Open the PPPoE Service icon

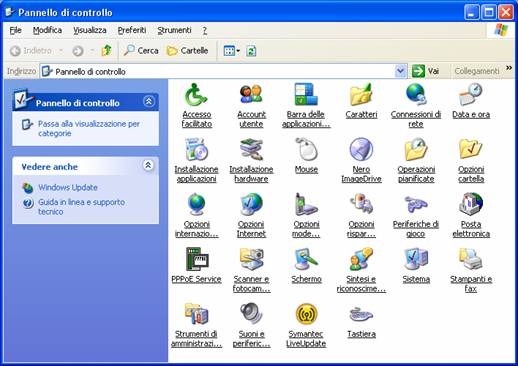(196, 259)
